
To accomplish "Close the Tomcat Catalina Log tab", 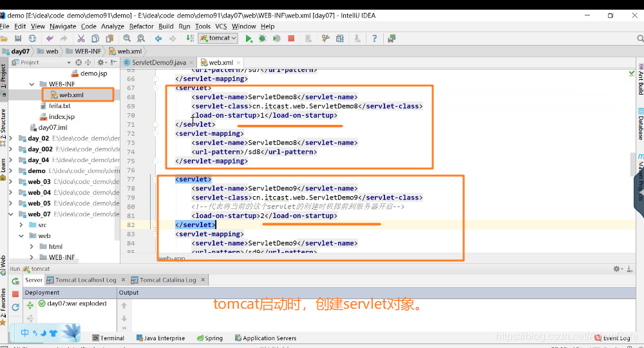I will click(203, 279).
